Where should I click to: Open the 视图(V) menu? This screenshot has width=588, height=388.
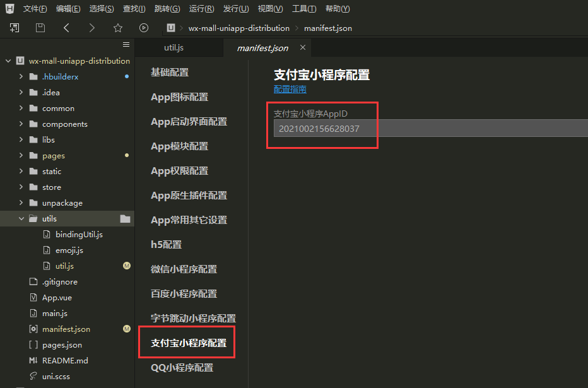pyautogui.click(x=271, y=8)
